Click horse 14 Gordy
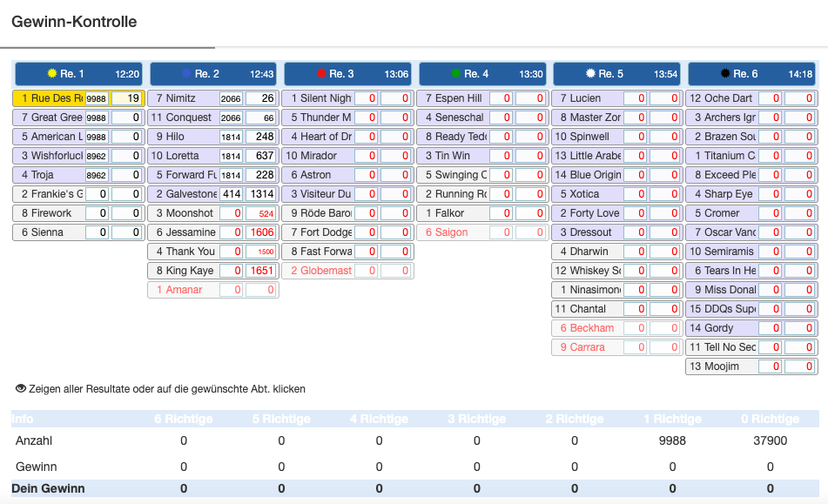 click(x=752, y=328)
